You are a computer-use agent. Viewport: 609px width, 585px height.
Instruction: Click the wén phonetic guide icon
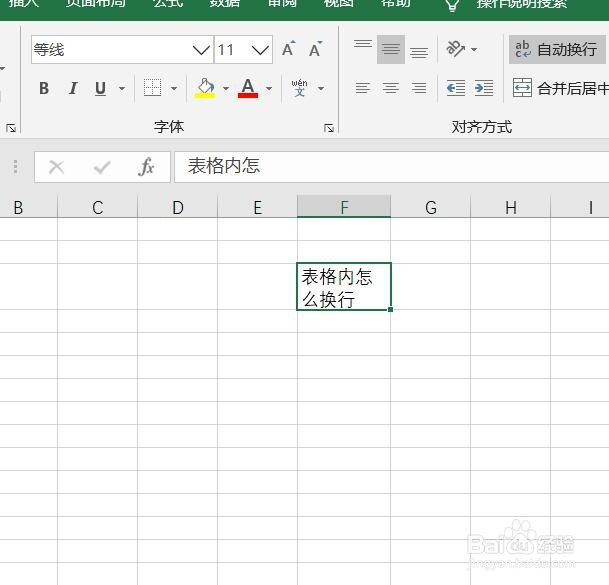point(299,88)
